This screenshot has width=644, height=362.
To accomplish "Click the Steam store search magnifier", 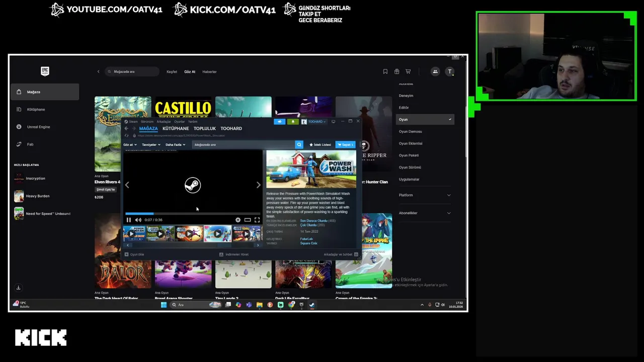I will pyautogui.click(x=299, y=145).
